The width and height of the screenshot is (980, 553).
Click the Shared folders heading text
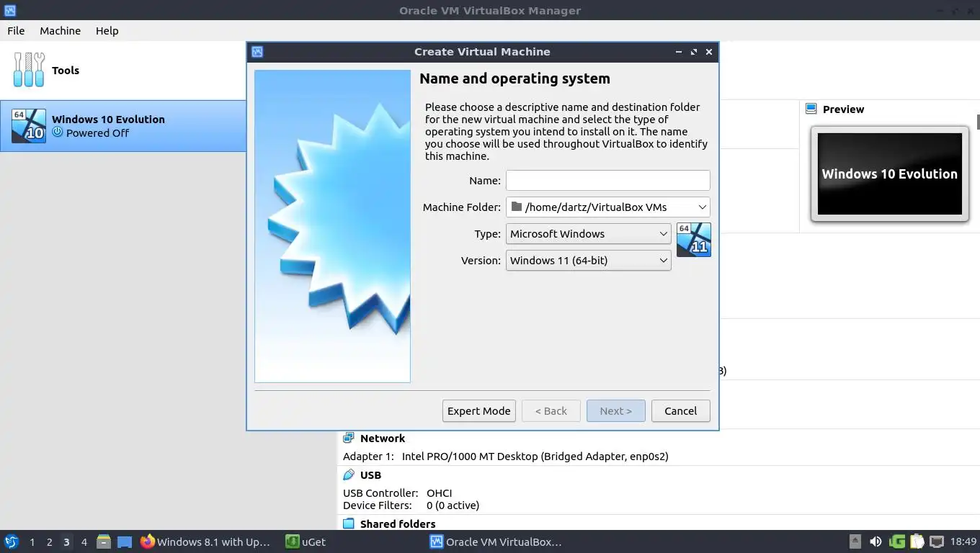(x=397, y=523)
